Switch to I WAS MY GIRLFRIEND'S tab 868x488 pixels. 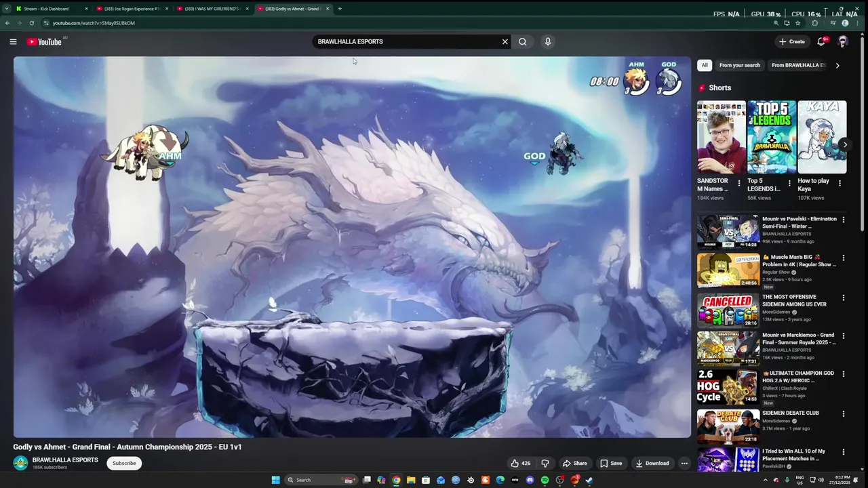[x=211, y=9]
